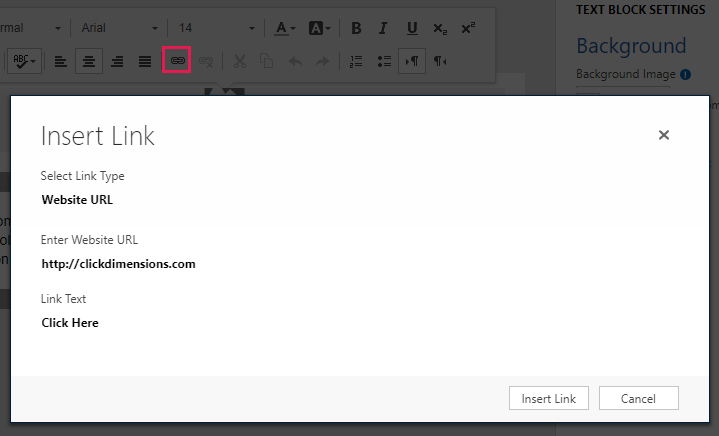Screen dimensions: 719x436
Task: Set left-to-right text direction
Action: [x=412, y=61]
